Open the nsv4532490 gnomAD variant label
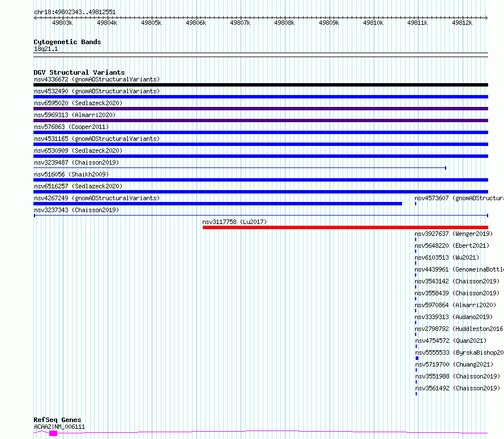This screenshot has width=504, height=439. (x=97, y=91)
